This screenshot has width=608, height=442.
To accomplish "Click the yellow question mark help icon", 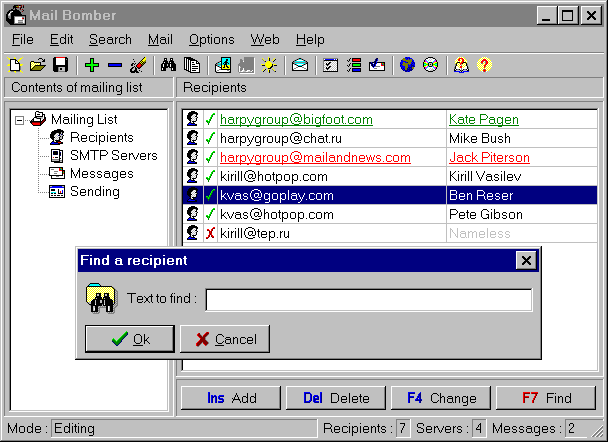I will click(x=484, y=65).
